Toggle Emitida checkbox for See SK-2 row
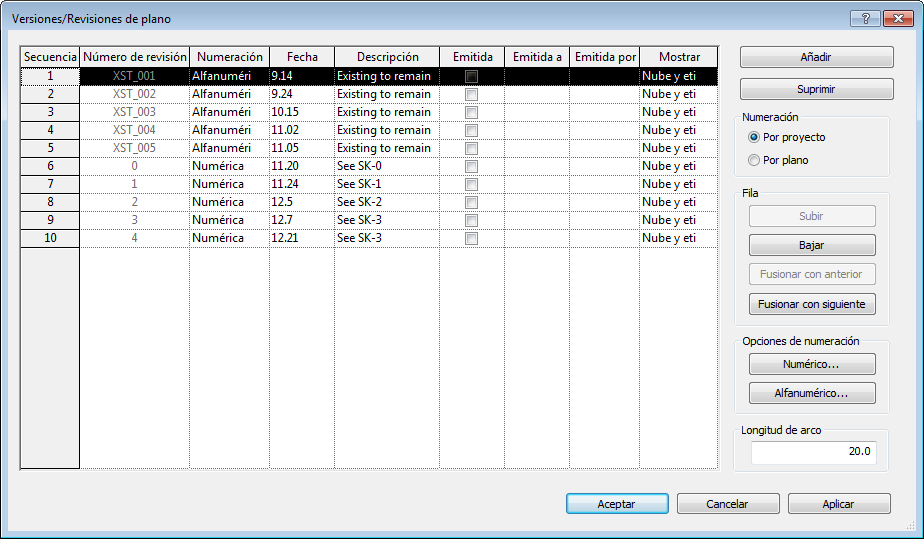Image resolution: width=924 pixels, height=539 pixels. click(x=471, y=202)
